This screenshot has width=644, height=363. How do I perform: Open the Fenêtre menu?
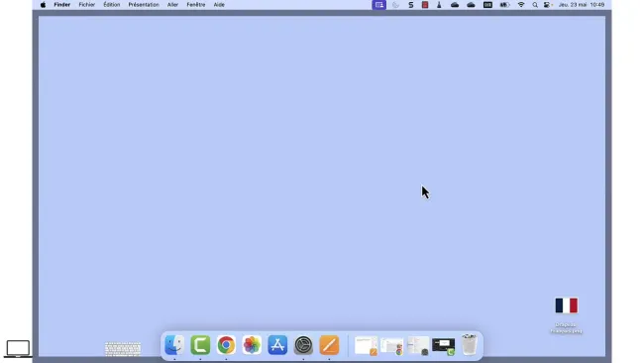(196, 5)
